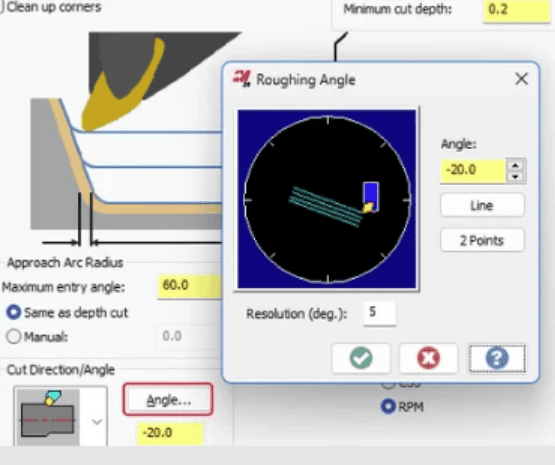Click the disabled Manual value field
The width and height of the screenshot is (555, 465).
click(x=189, y=336)
